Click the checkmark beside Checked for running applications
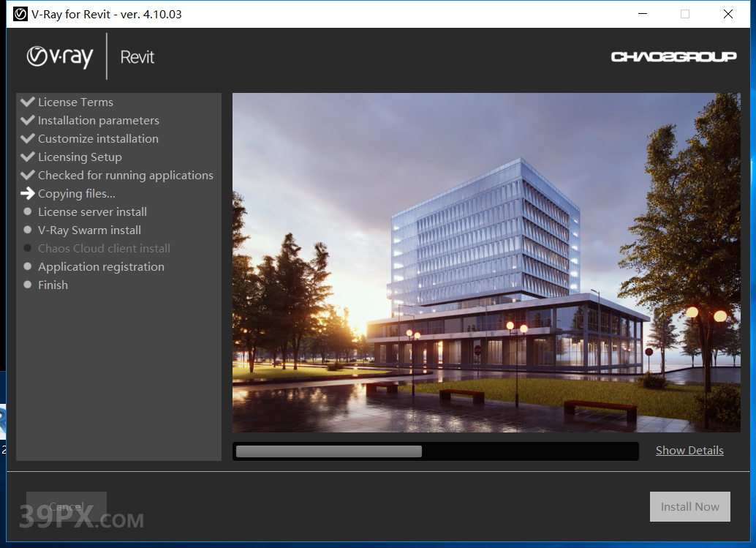The height and width of the screenshot is (548, 756). 28,175
